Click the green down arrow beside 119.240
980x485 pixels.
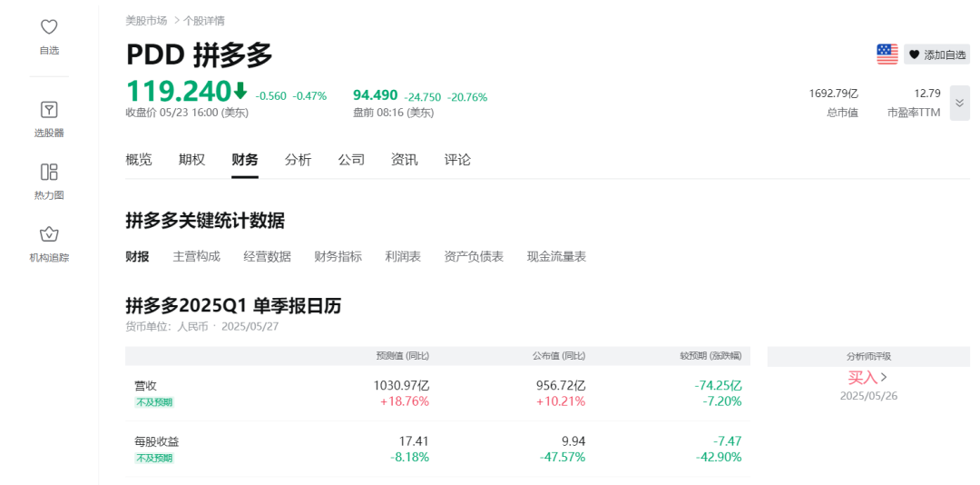(x=240, y=92)
